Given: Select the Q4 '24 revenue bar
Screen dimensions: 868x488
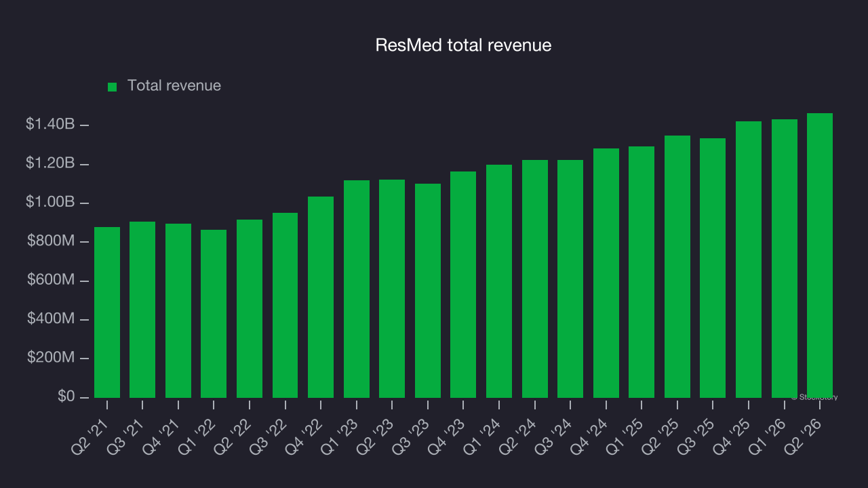Looking at the screenshot, I should tap(606, 273).
